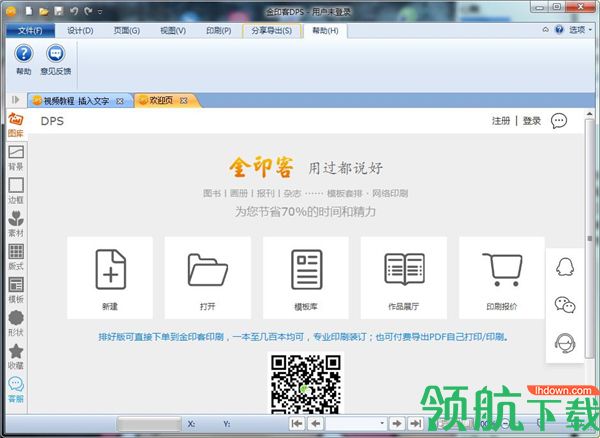Go to previous page arrow button

[315, 423]
